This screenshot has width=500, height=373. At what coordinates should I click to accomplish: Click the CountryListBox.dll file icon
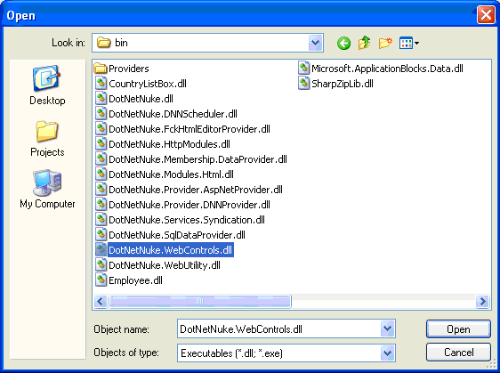[x=101, y=83]
